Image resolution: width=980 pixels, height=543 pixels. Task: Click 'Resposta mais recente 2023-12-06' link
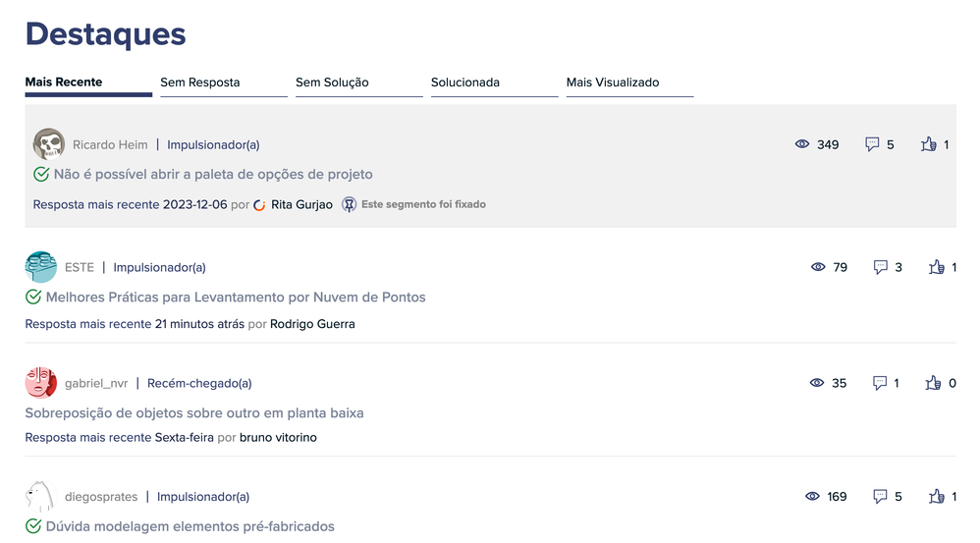(x=130, y=205)
